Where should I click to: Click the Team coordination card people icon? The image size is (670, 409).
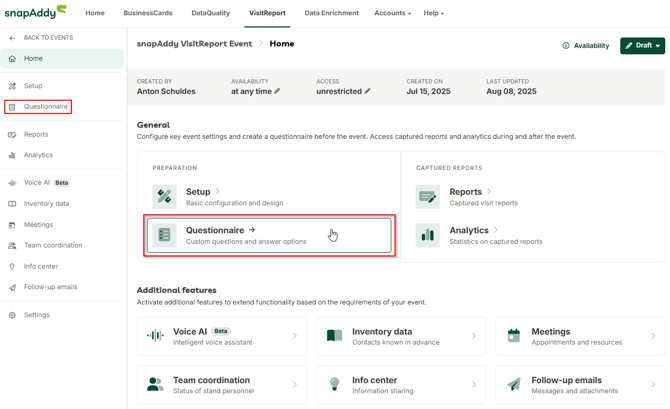click(x=155, y=384)
